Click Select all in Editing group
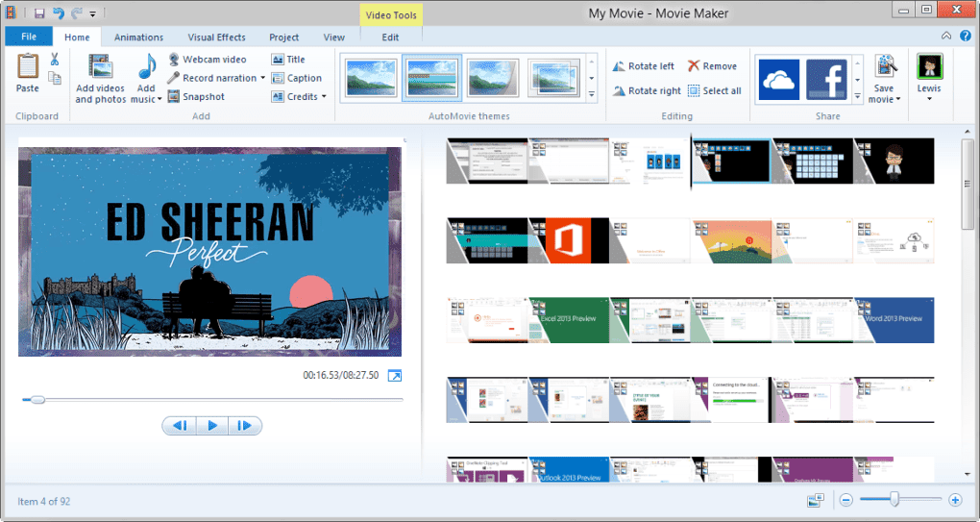The image size is (980, 522). coord(715,90)
